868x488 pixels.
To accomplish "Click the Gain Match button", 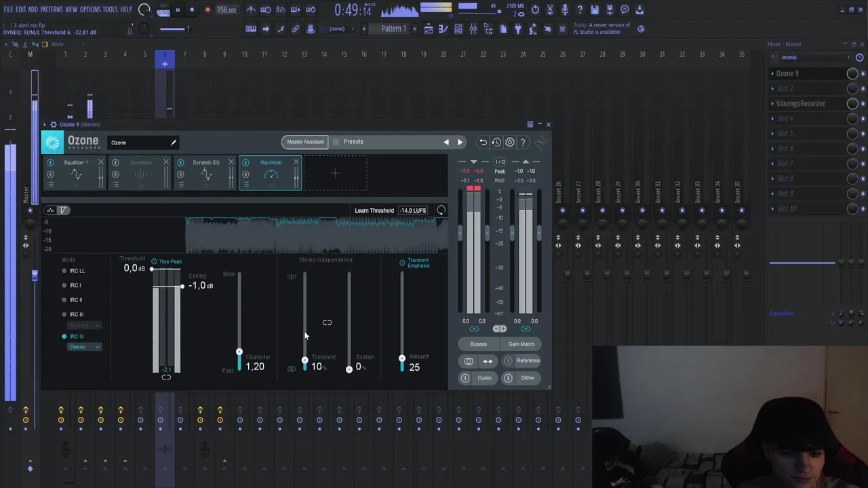I will tap(521, 344).
